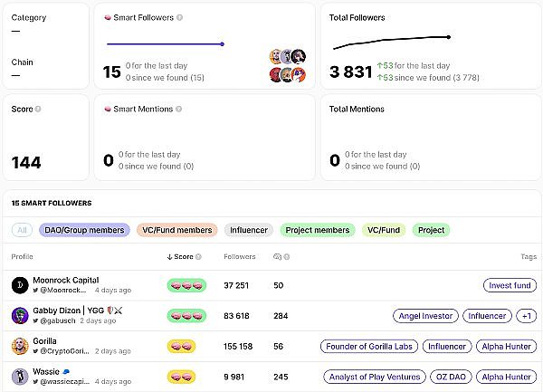Expand Gabby Dizon's +1 extra tags
Viewport: 543px width, 392px height.
pos(526,316)
